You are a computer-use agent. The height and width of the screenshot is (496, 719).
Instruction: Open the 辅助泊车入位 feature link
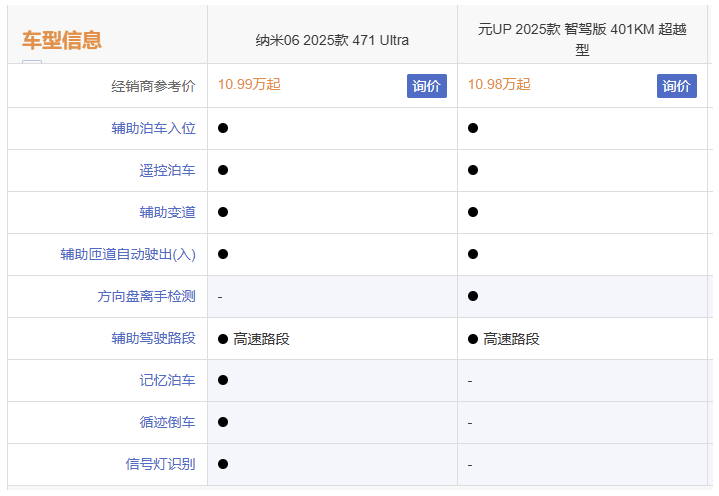(153, 128)
